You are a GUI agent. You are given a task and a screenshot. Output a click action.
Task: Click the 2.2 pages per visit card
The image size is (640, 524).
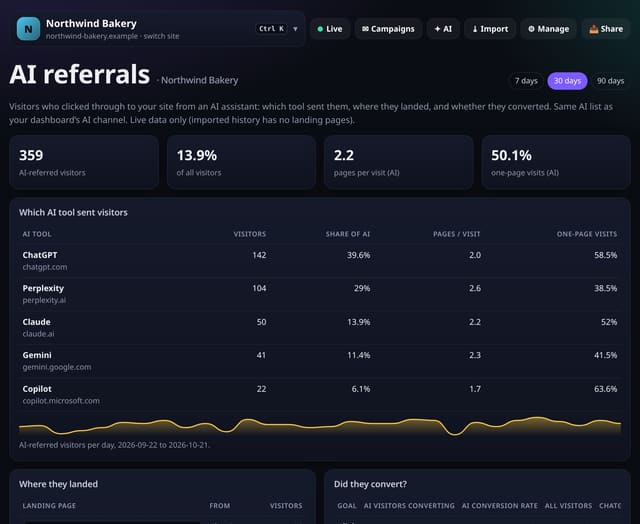coord(399,162)
